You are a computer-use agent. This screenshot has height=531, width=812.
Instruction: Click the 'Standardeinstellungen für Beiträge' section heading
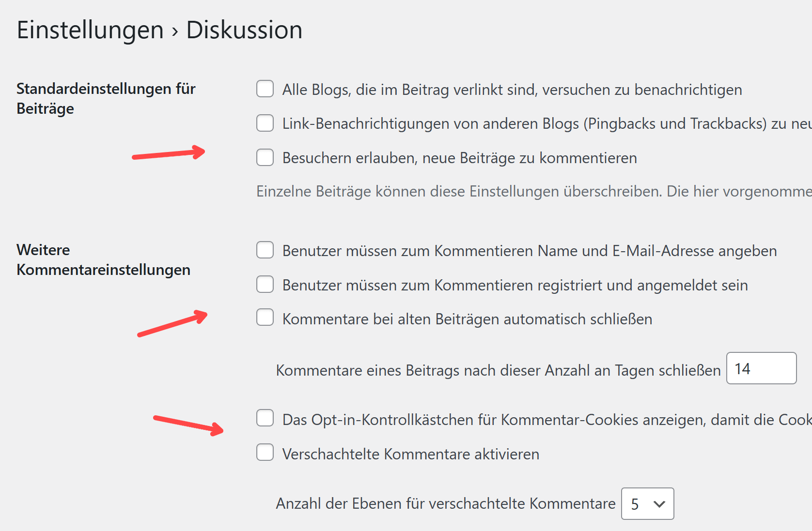pos(106,99)
